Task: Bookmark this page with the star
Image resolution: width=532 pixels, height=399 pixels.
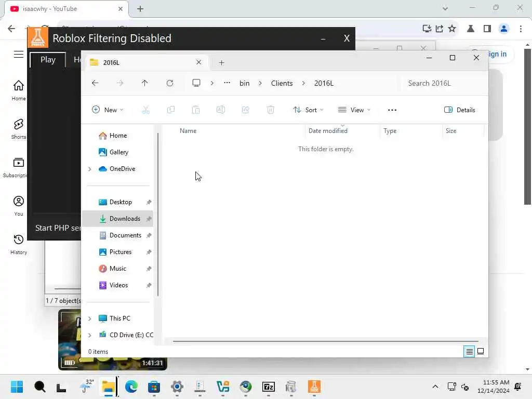Action: point(451,29)
